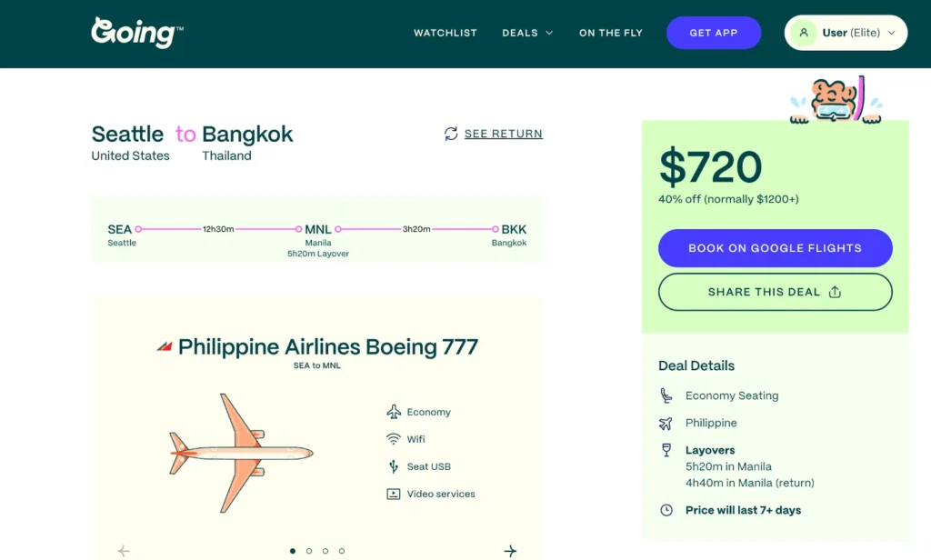Click the Wifi amenity icon
Viewport: 931px width, 560px height.
click(394, 439)
